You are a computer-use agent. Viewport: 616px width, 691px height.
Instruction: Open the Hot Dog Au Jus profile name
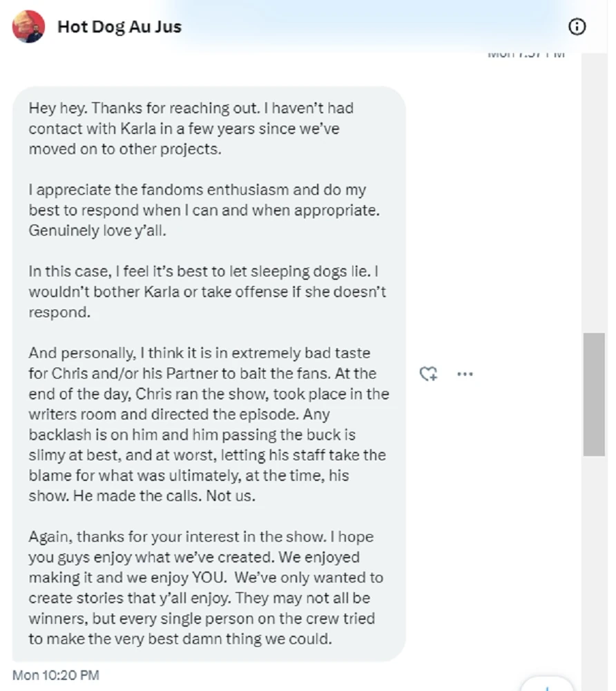pos(119,27)
